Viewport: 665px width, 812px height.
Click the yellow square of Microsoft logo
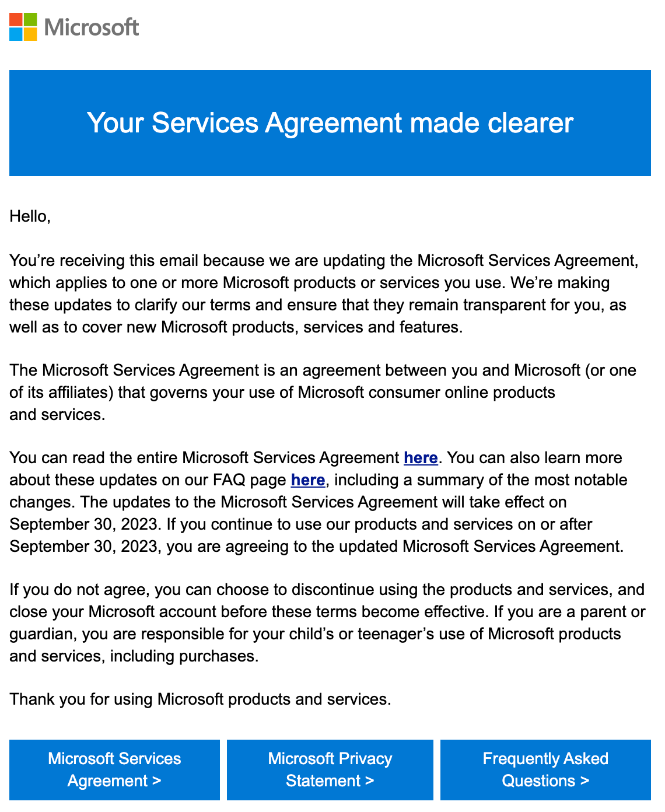[30, 34]
